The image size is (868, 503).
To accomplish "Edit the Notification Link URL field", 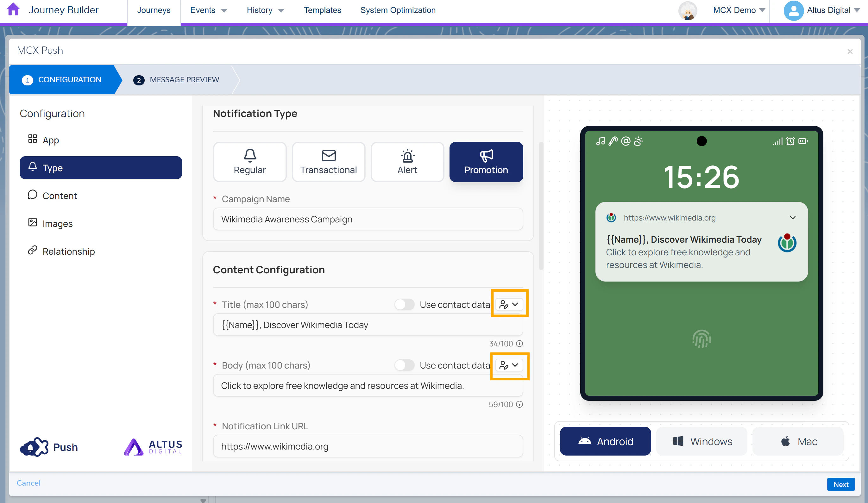I will (368, 446).
